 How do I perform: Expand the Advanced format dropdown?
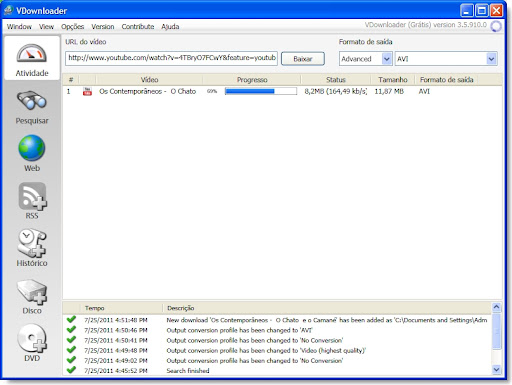(386, 59)
